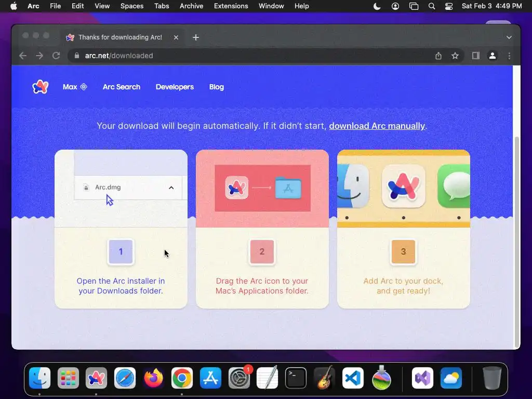Open System Settings from the dock
This screenshot has height=399, width=532.
point(239,378)
